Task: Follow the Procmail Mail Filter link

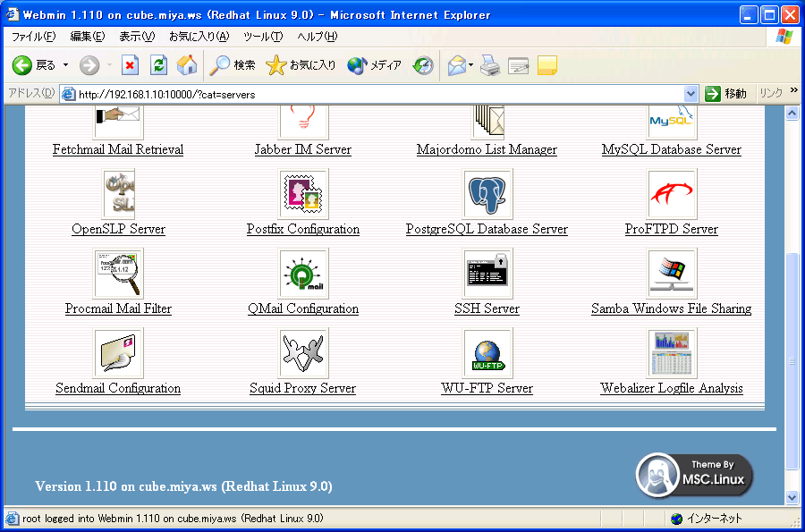Action: 118,308
